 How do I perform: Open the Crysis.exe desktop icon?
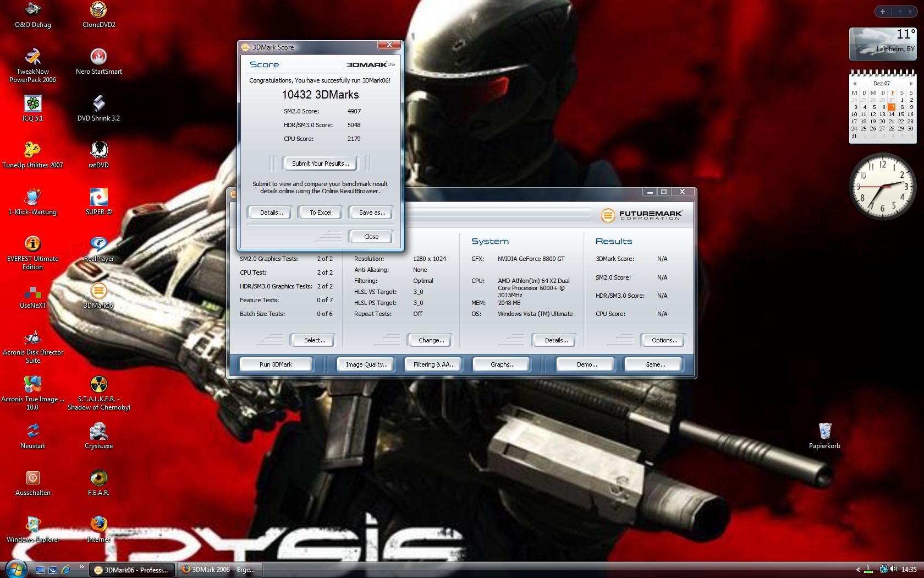point(99,437)
